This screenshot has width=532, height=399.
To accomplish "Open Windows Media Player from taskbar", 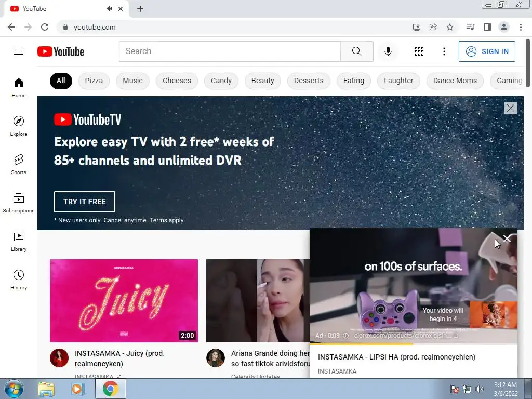I will point(78,389).
